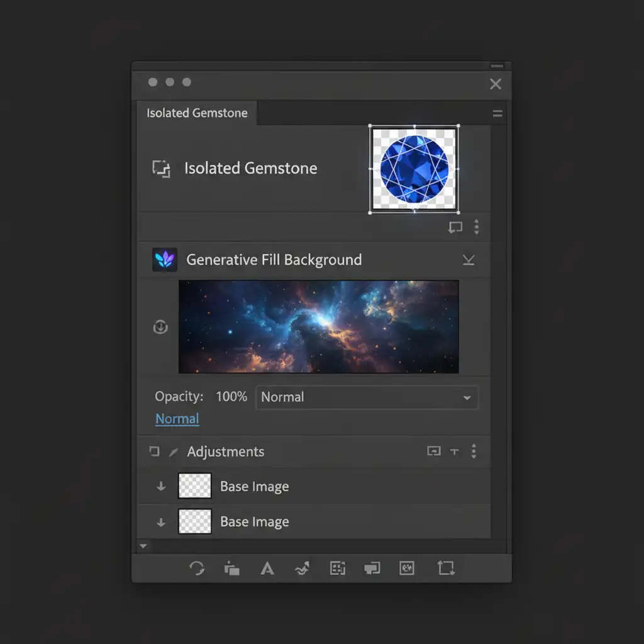The width and height of the screenshot is (644, 644).
Task: Toggle the arrow on the first Base Image layer
Action: pos(161,486)
